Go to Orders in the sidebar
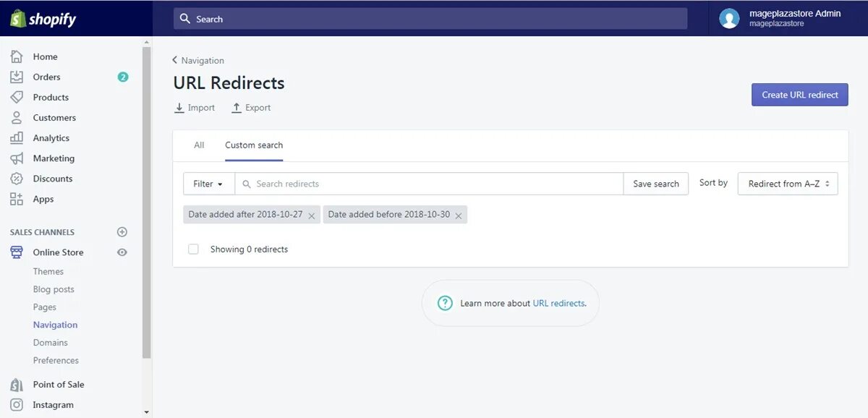 pyautogui.click(x=46, y=77)
